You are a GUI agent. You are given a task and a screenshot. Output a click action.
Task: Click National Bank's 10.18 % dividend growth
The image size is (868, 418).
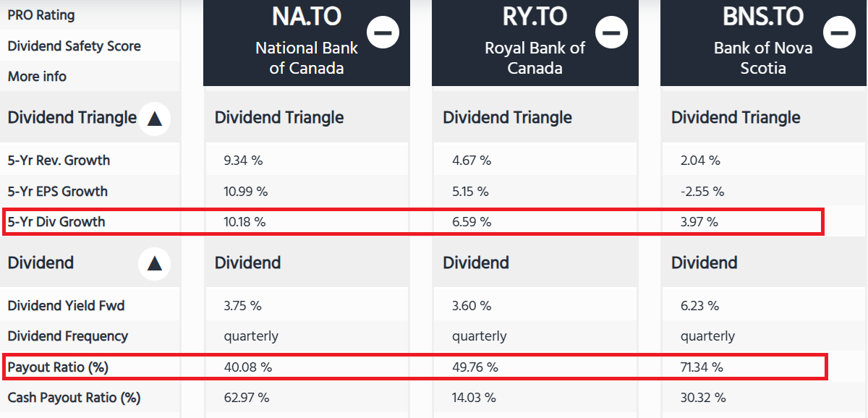click(244, 222)
